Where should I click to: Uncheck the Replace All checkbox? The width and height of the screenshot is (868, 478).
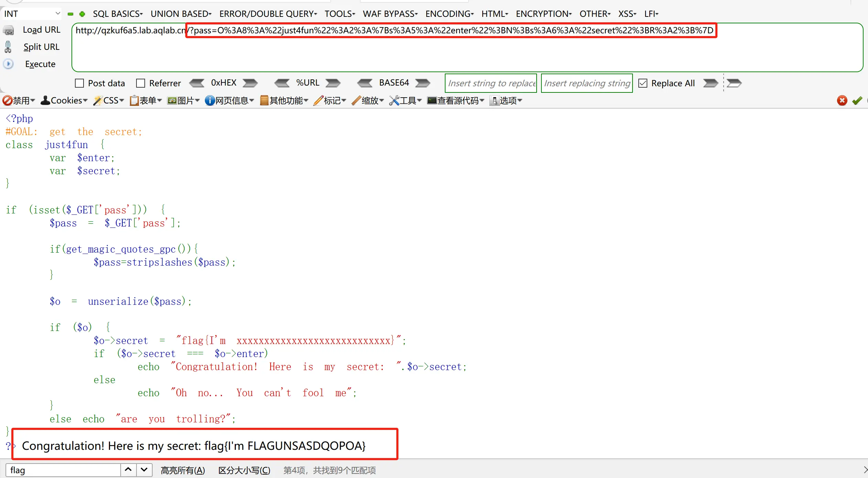pos(642,83)
